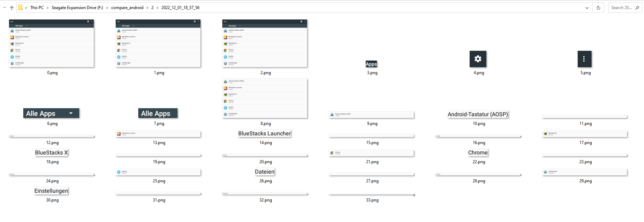Select the 21.png Chrome row thumbnail

point(371,153)
